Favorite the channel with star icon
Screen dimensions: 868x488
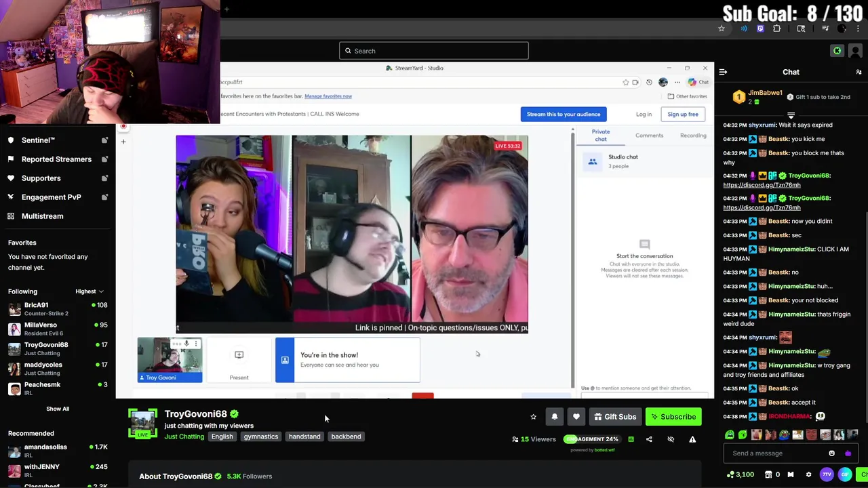tap(533, 417)
